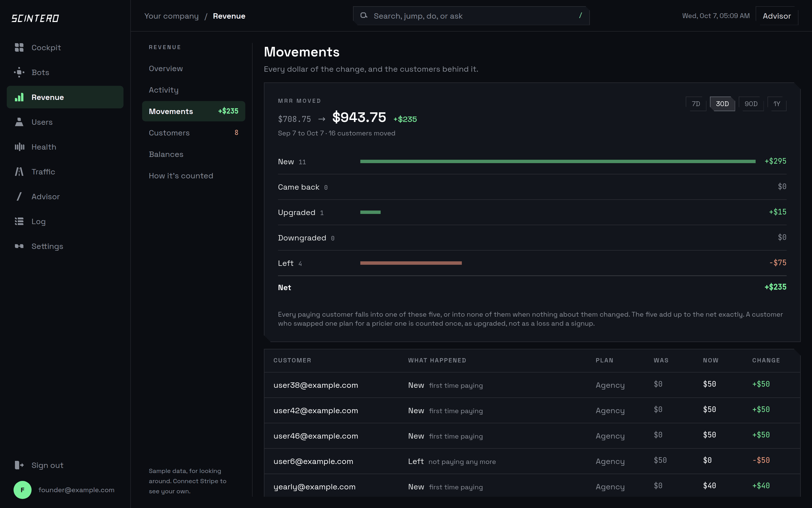The height and width of the screenshot is (508, 812).
Task: Click the founder avatar circle F
Action: 23,490
